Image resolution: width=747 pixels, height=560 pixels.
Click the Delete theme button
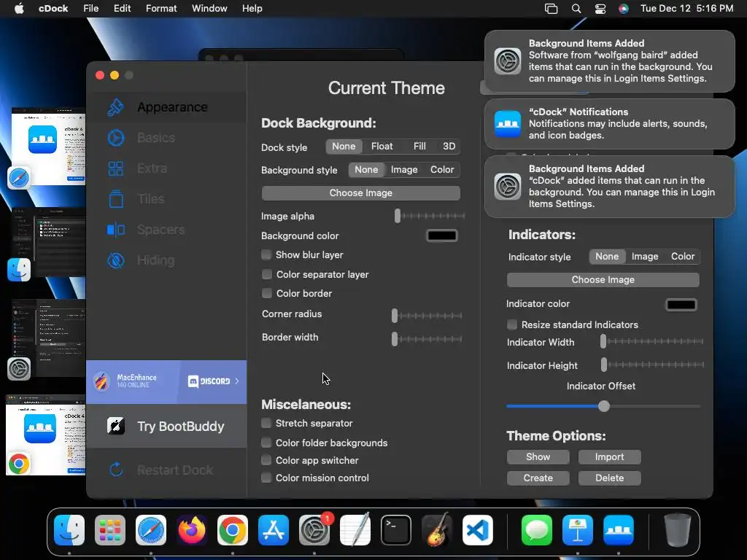tap(609, 478)
